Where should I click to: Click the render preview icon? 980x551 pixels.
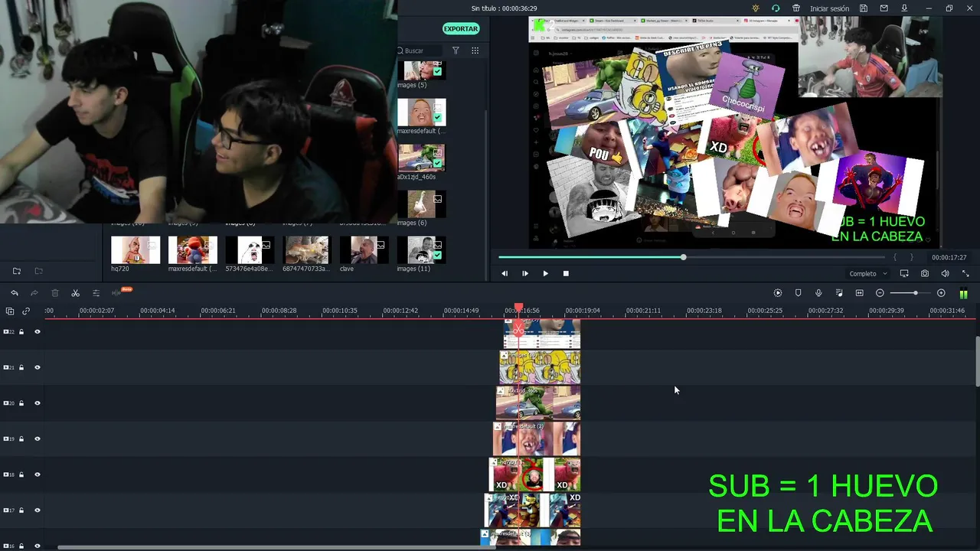(778, 293)
